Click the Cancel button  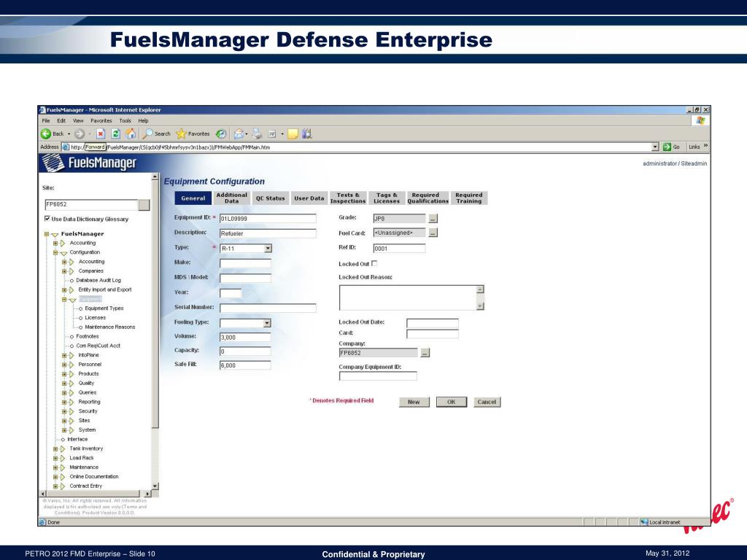pos(487,402)
